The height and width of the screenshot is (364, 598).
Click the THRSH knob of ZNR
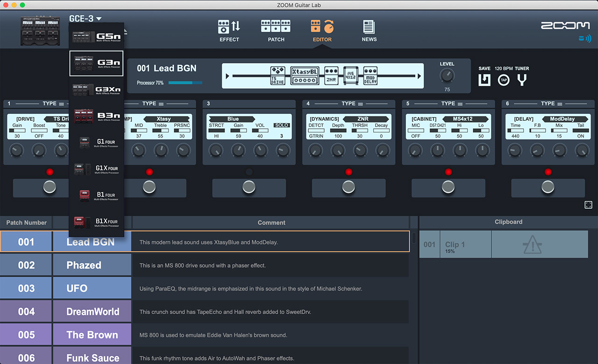(360, 150)
